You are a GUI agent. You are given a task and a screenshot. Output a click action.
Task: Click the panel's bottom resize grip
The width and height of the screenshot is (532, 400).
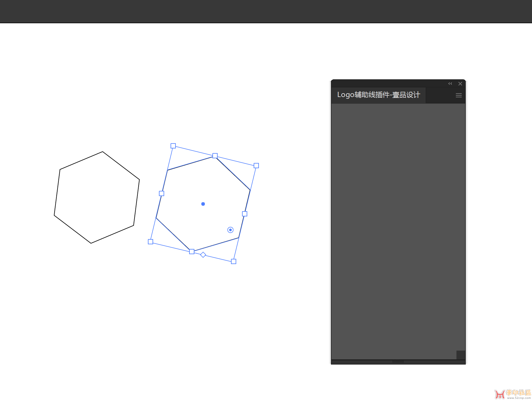click(x=398, y=362)
